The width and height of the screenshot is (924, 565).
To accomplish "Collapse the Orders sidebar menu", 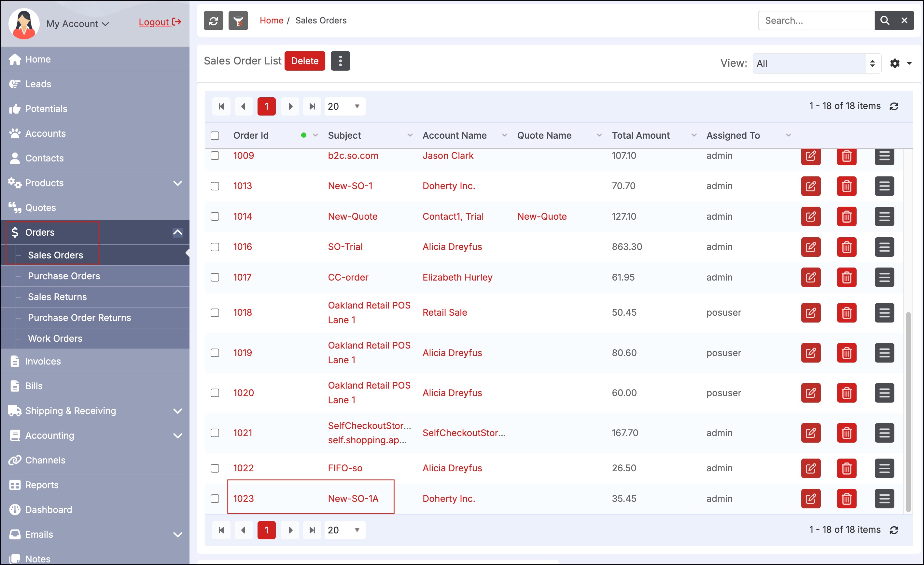I will (x=177, y=232).
